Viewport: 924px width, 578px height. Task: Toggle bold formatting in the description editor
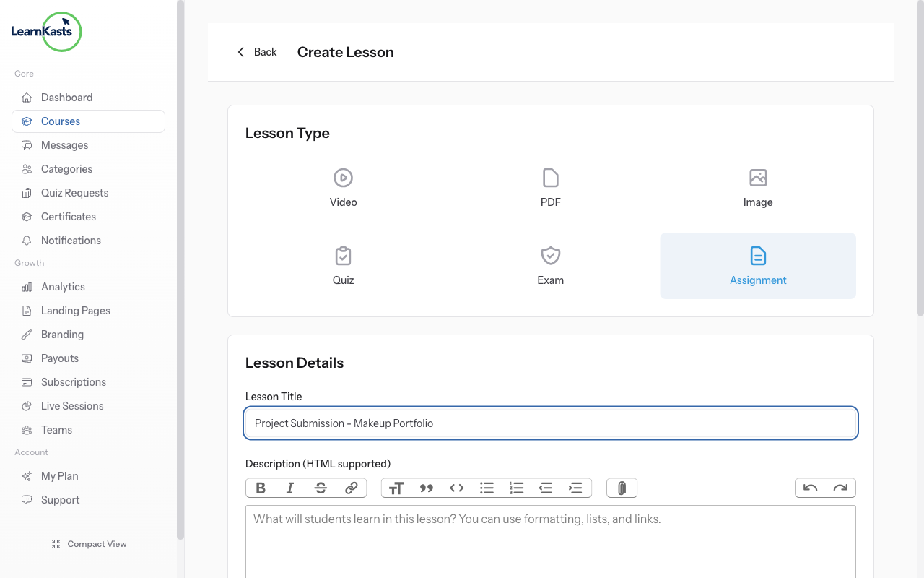(260, 488)
